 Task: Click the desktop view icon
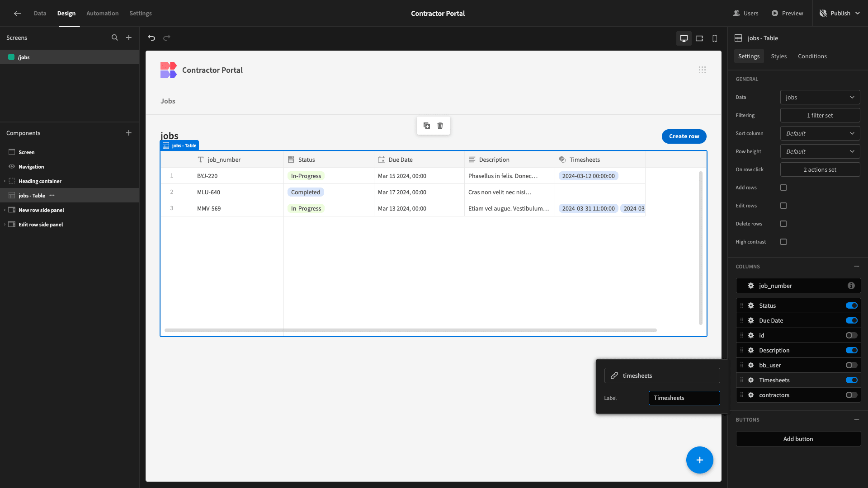[684, 38]
